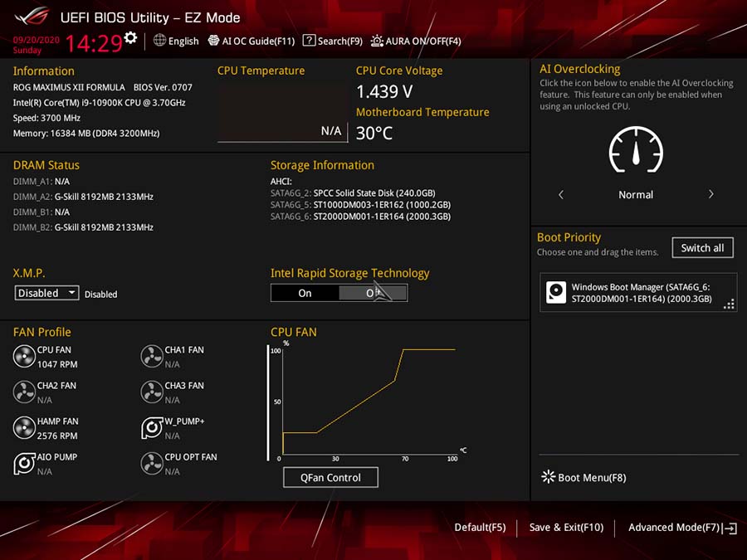This screenshot has height=560, width=747.
Task: Click the Search question mark icon
Action: [x=309, y=41]
